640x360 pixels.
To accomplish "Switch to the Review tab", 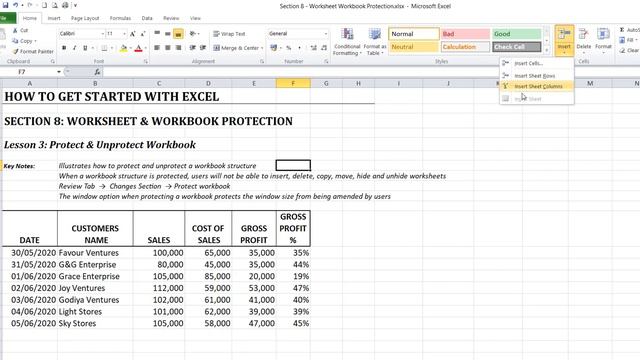I will pos(171,18).
